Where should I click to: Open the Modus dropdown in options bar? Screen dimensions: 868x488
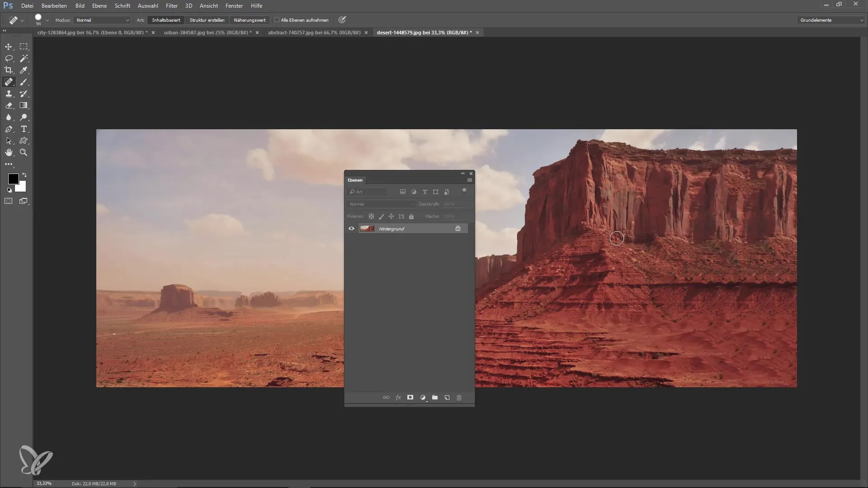tap(103, 20)
